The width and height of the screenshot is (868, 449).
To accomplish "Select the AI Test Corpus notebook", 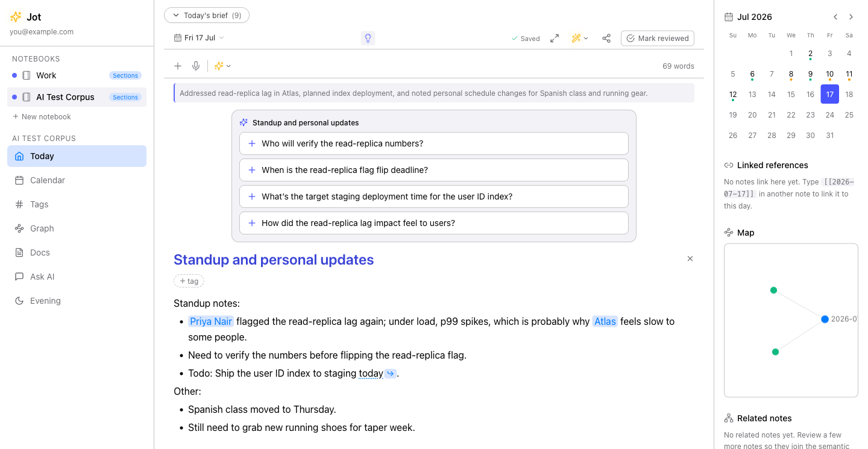I will (65, 97).
